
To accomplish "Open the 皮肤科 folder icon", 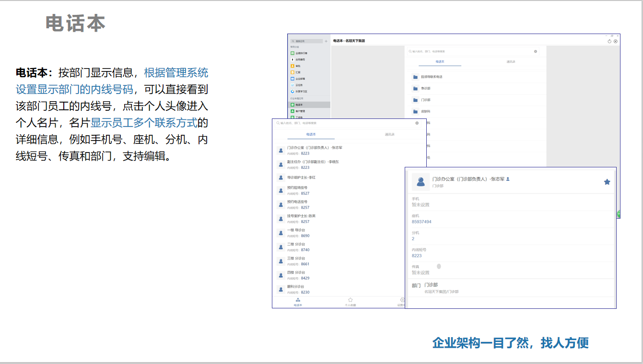I will pos(415,111).
